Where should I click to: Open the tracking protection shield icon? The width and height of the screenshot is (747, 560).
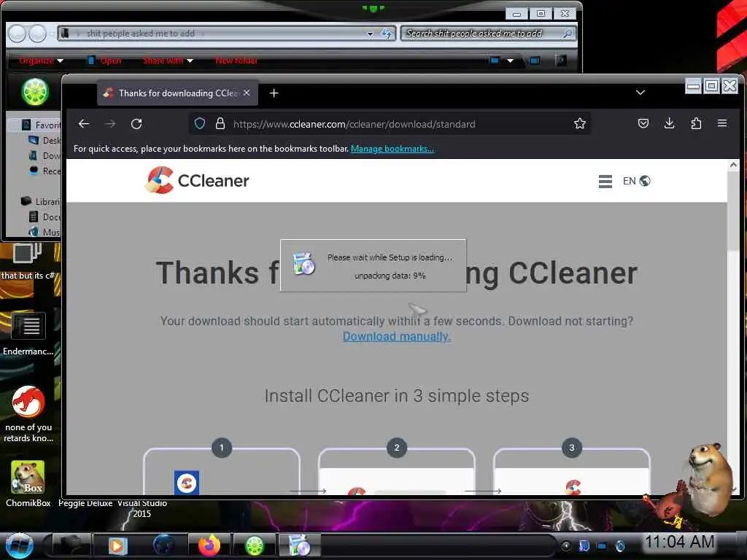(x=200, y=124)
